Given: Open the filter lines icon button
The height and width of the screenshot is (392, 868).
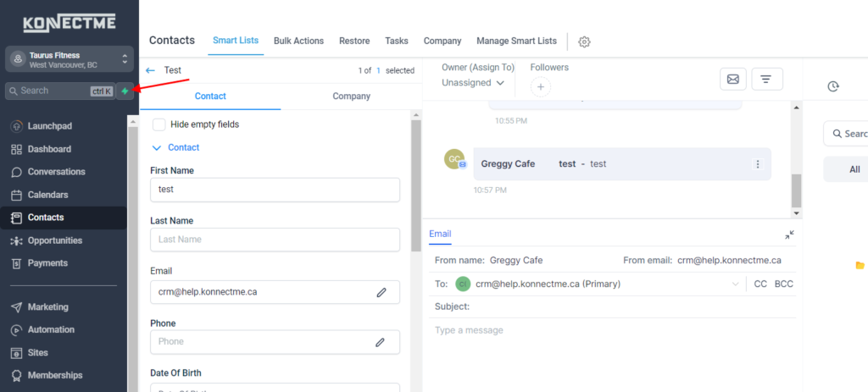Looking at the screenshot, I should (x=766, y=79).
